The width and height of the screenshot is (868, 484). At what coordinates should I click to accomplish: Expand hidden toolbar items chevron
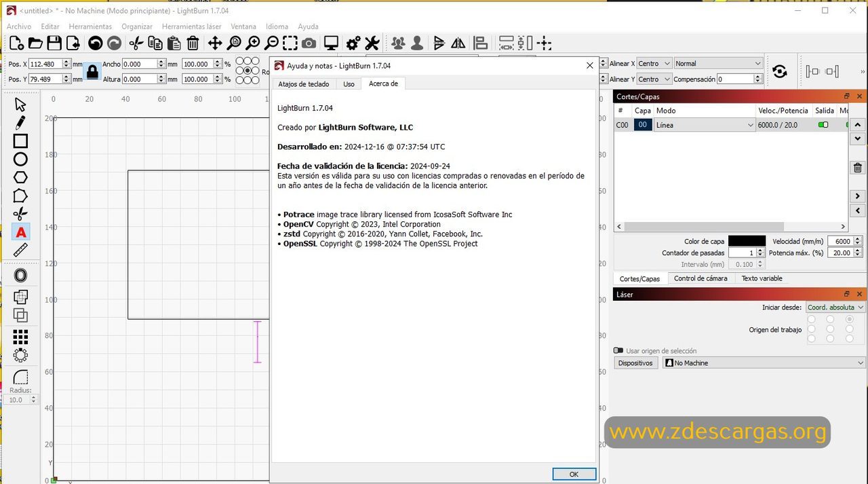tap(863, 71)
